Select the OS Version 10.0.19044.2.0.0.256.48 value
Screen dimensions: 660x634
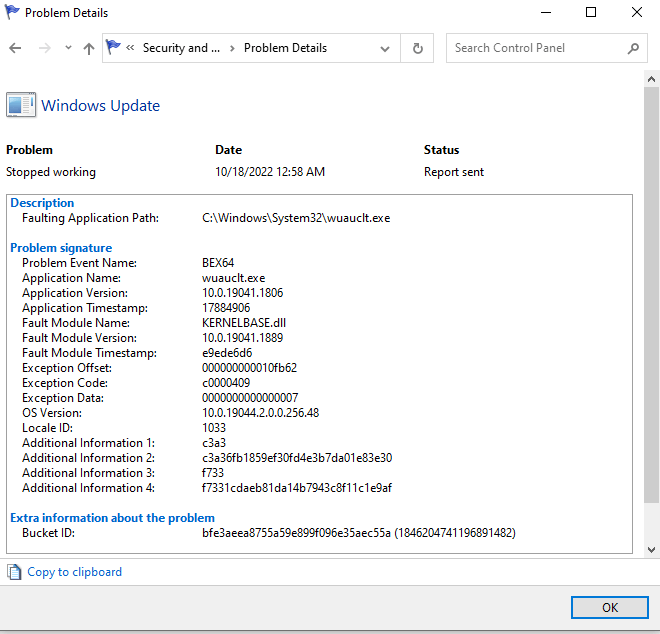click(261, 413)
